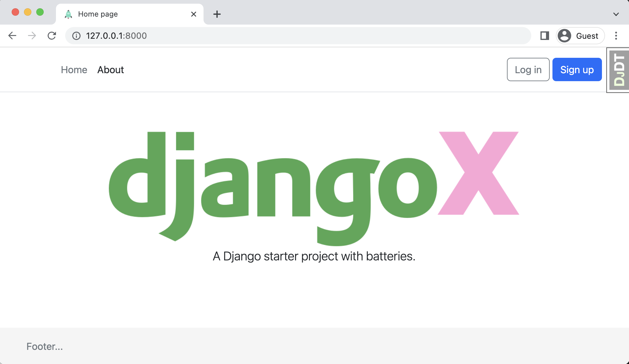Click the site information icon
The height and width of the screenshot is (364, 629).
[x=76, y=36]
